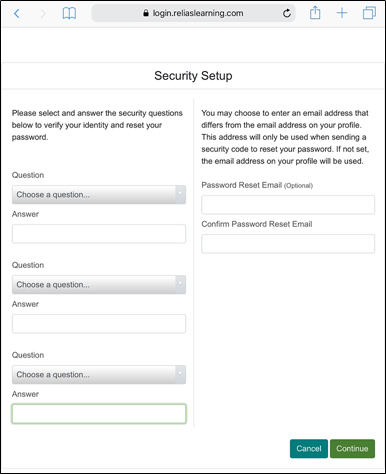Click the Cancel button
This screenshot has height=474, width=386.
tap(309, 449)
